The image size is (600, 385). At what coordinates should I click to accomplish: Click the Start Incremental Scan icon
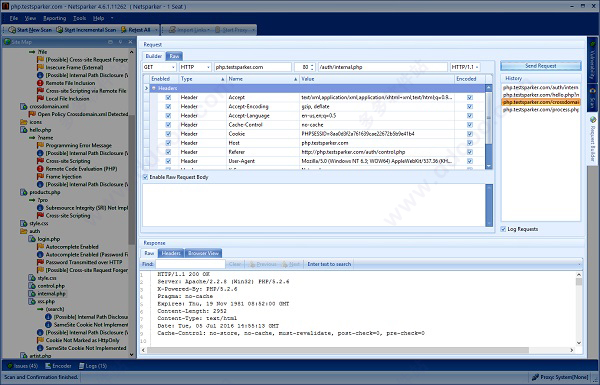tap(60, 29)
